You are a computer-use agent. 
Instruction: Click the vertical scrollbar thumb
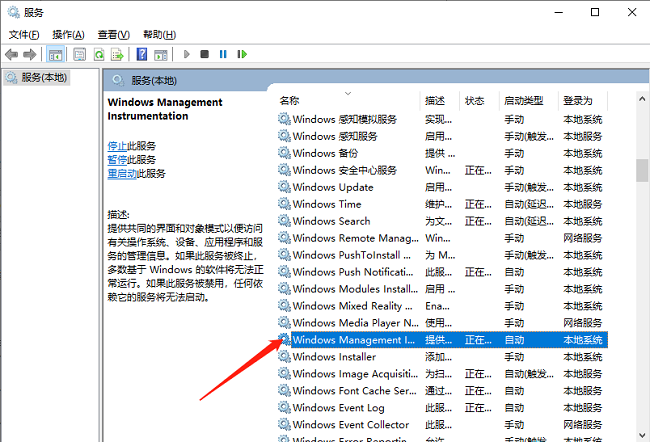[x=642, y=170]
